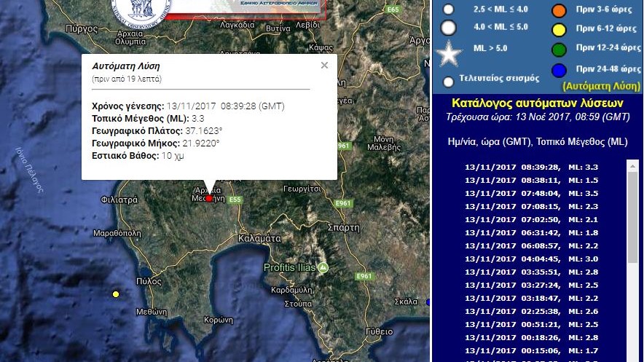Select catalog entry 03:27:24 ML 2.5
The image size is (644, 362).
click(531, 286)
